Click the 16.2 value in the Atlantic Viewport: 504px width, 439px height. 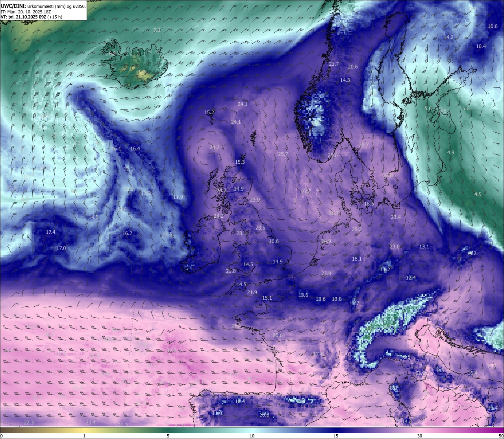[x=127, y=233]
